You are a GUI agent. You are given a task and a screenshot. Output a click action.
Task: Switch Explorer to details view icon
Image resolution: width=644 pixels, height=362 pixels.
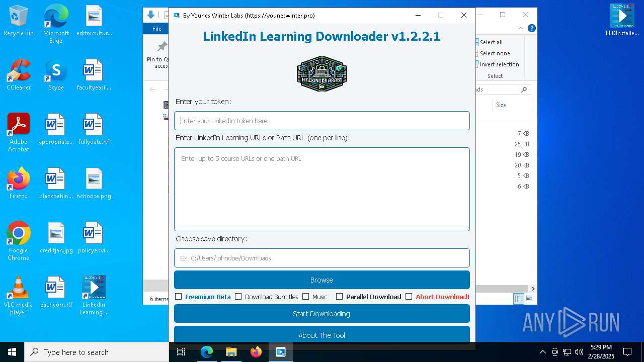point(519,299)
